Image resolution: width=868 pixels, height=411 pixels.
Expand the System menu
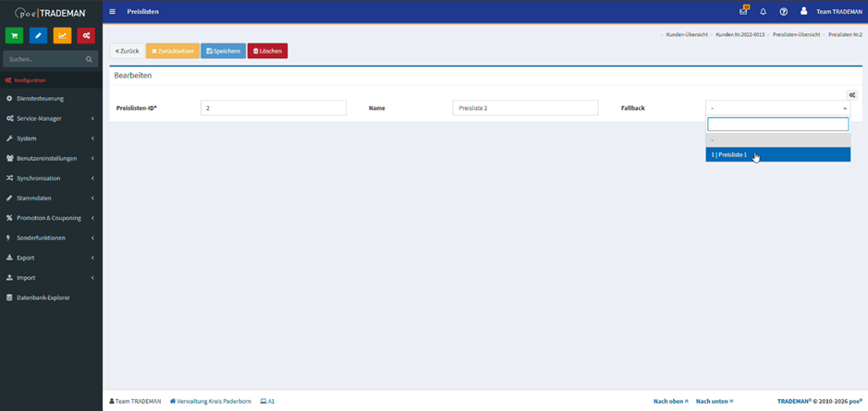point(51,139)
